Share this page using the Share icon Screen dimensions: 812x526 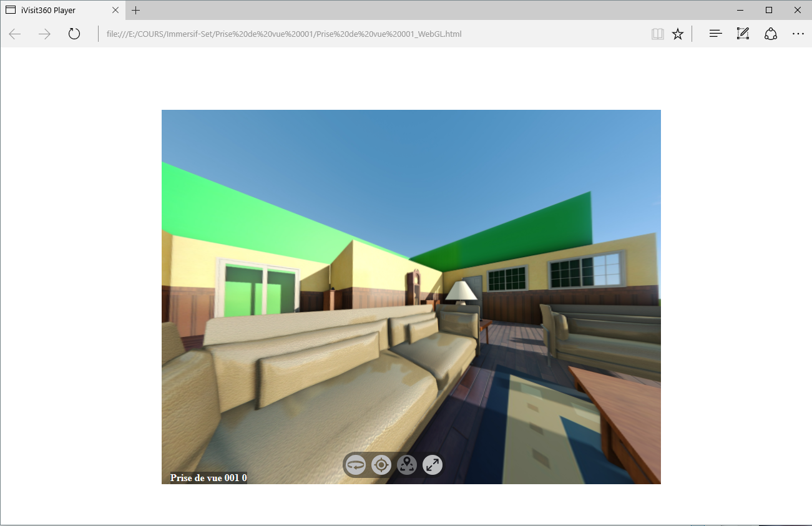click(x=771, y=34)
